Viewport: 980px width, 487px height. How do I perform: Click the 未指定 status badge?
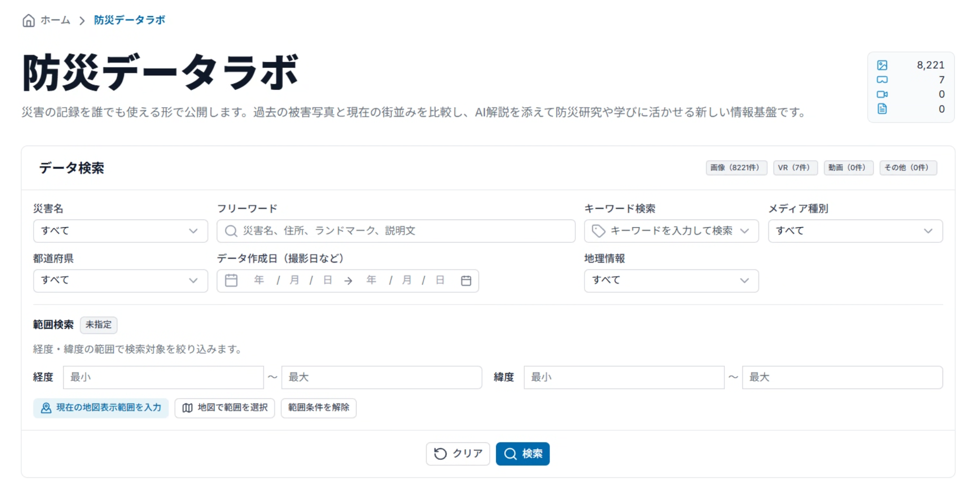[x=99, y=325]
